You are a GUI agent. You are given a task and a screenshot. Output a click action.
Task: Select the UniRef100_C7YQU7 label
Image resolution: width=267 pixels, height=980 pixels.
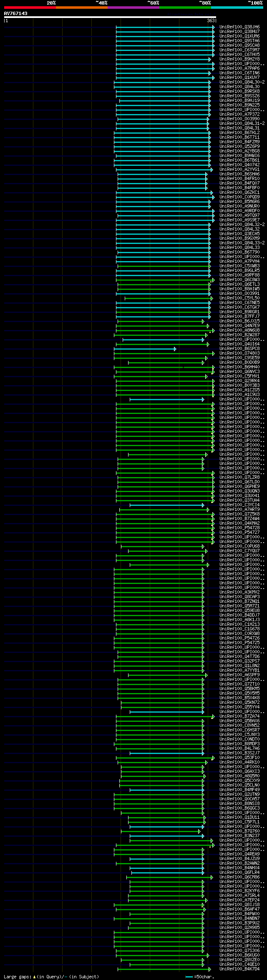tap(239, 551)
